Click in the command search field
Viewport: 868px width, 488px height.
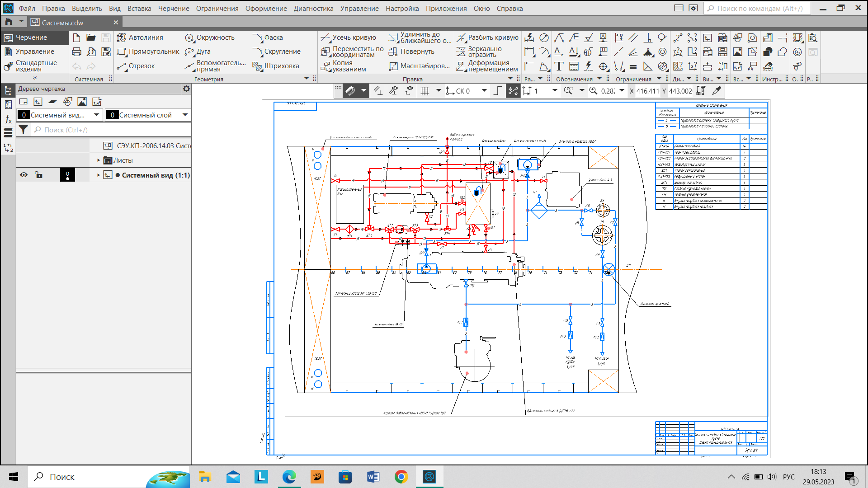point(757,9)
